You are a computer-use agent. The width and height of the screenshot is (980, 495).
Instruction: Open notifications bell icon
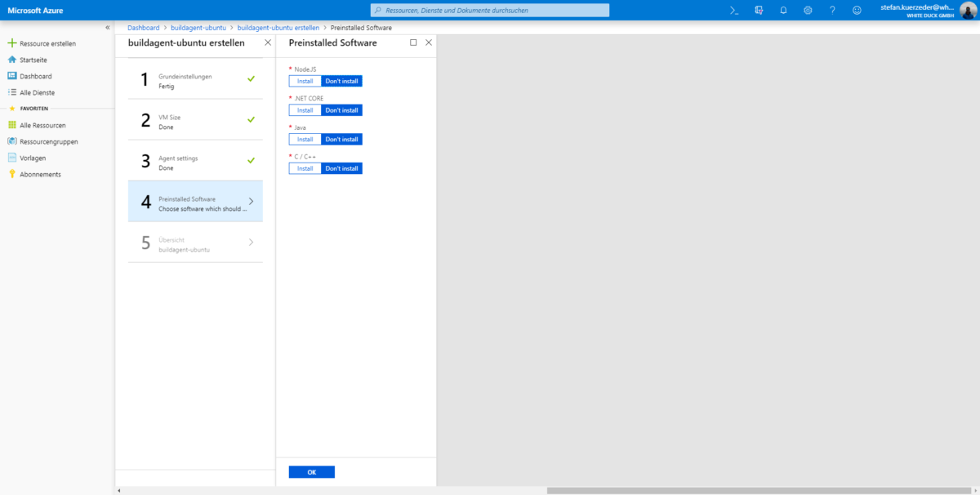point(784,10)
